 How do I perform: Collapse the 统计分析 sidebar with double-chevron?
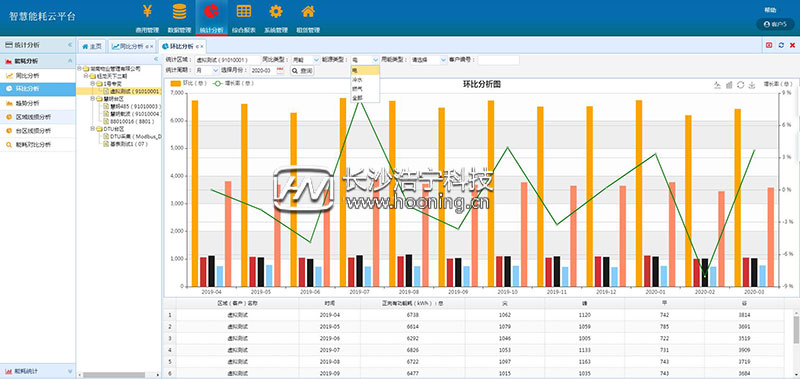point(70,45)
